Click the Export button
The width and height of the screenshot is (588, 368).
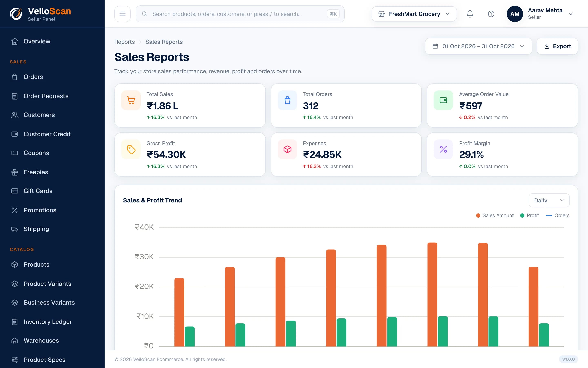[557, 46]
